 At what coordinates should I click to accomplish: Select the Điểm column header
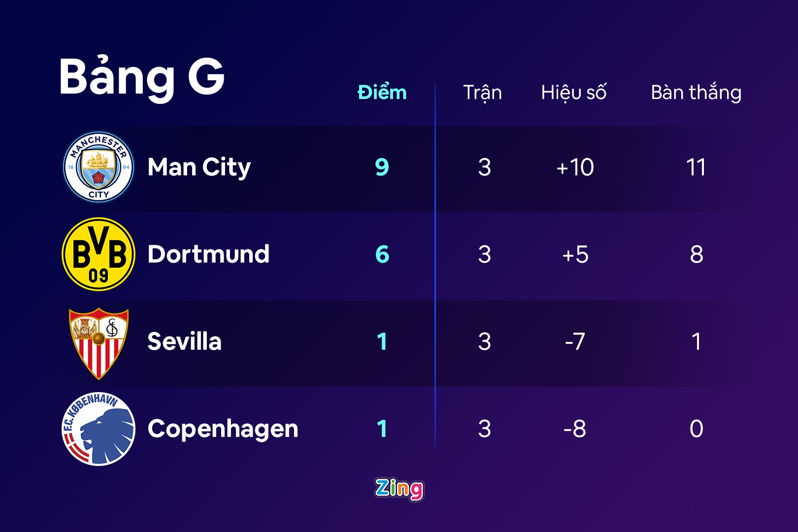(382, 93)
